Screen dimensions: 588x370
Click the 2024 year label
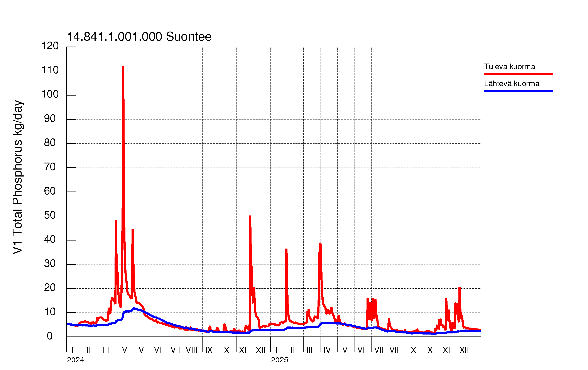click(75, 360)
